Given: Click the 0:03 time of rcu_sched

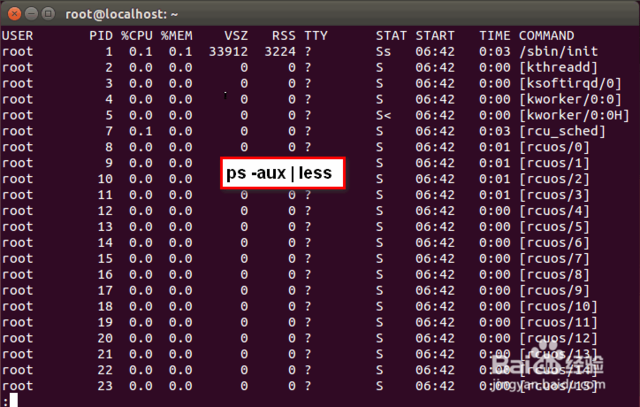Looking at the screenshot, I should point(494,131).
